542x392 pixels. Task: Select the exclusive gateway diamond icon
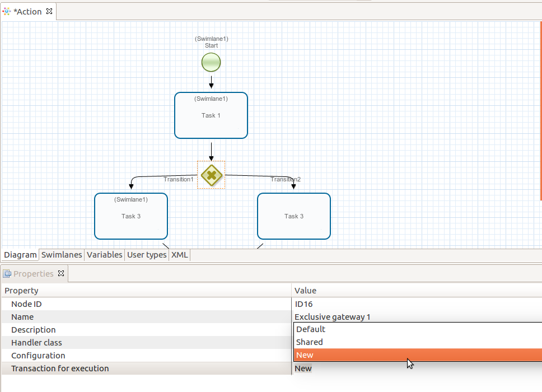pyautogui.click(x=211, y=175)
